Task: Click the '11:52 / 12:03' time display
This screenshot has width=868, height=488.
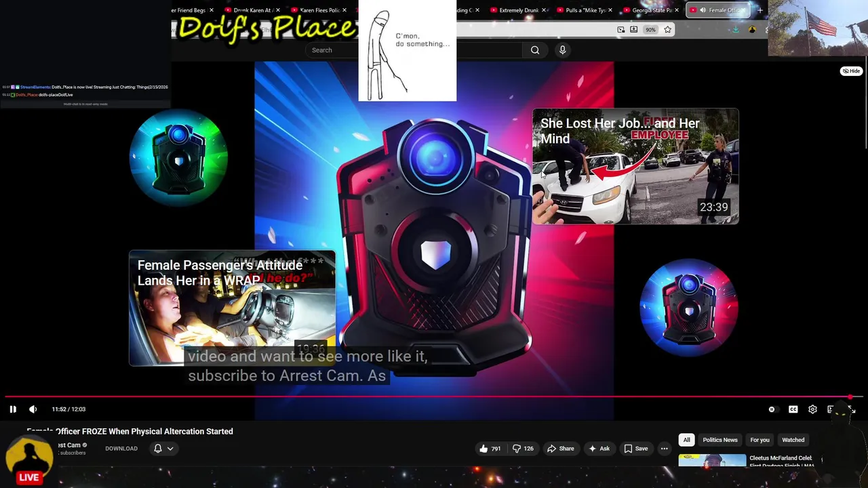Action: 68,409
